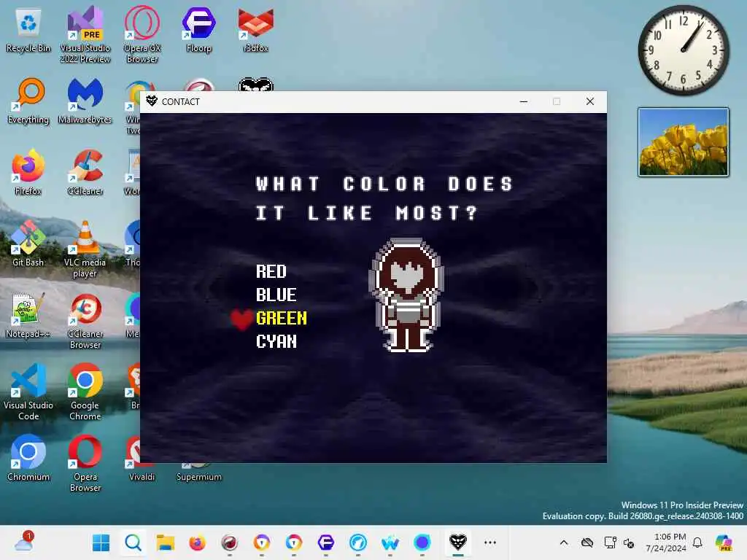
Task: Open the weather widget with notification badge
Action: [24, 542]
